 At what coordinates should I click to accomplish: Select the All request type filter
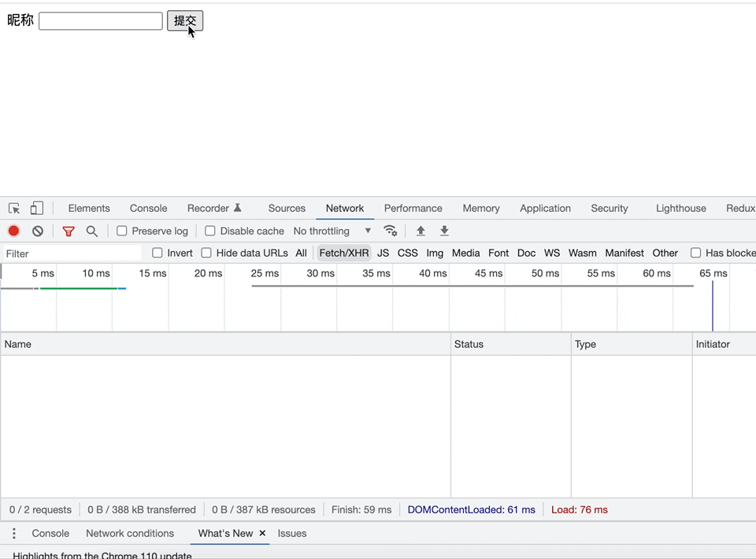click(x=302, y=253)
